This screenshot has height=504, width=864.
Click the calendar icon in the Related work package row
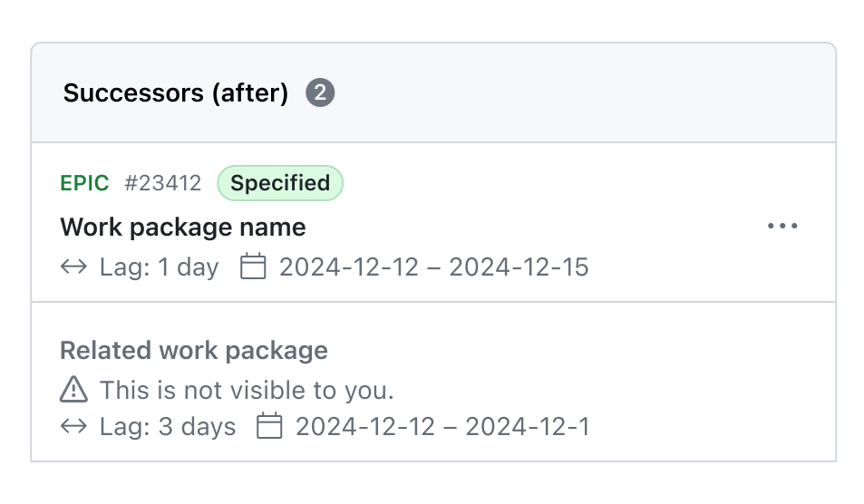(269, 426)
